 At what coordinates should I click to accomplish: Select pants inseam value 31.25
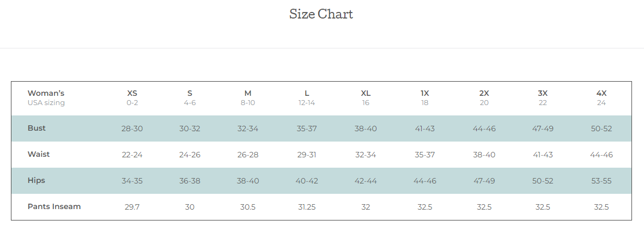tap(307, 207)
